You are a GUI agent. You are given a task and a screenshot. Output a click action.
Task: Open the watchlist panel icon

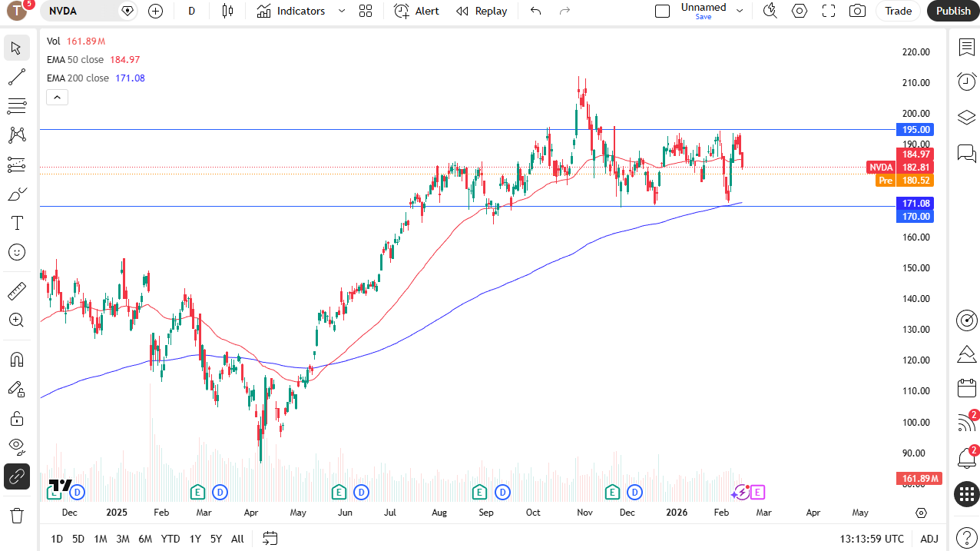[966, 48]
